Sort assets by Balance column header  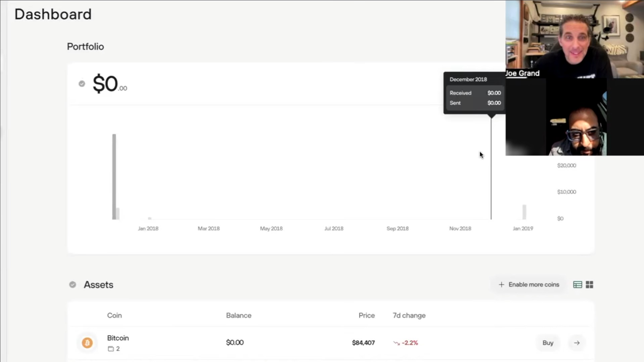[x=239, y=315]
